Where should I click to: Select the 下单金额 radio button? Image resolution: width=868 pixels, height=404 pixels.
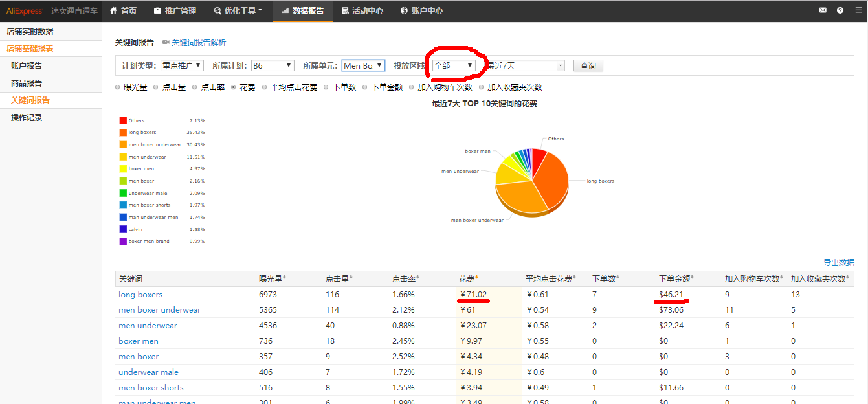coord(366,87)
